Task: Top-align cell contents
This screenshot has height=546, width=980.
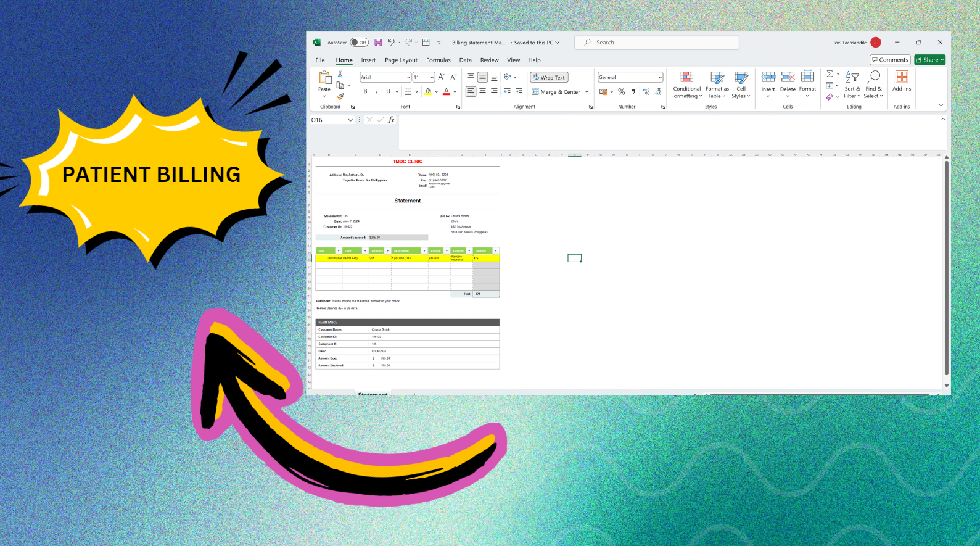Action: pyautogui.click(x=471, y=77)
